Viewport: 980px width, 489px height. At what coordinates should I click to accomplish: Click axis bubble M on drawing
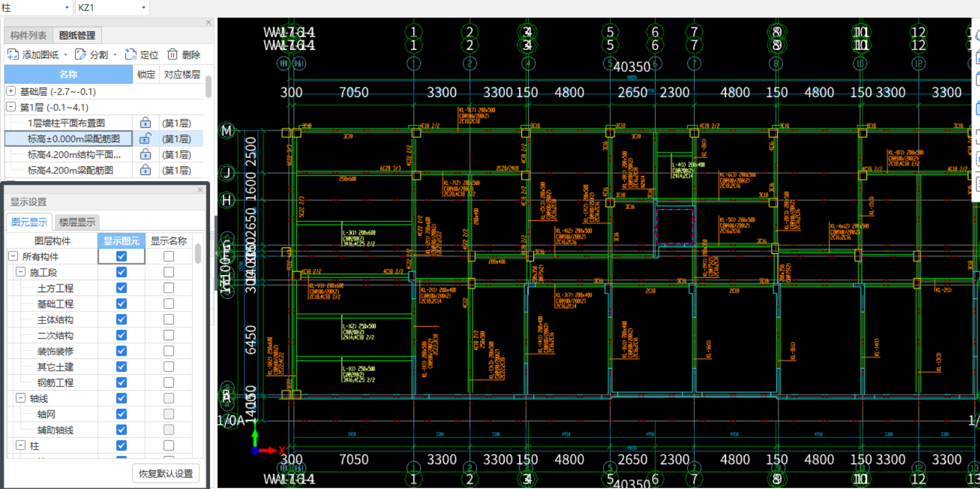tap(227, 130)
